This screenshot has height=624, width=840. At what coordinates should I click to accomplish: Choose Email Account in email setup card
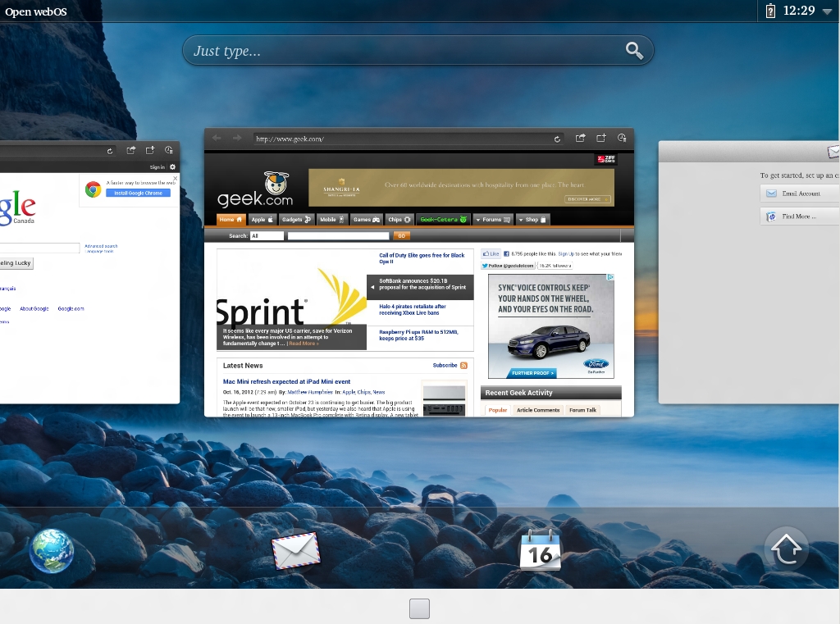(800, 194)
